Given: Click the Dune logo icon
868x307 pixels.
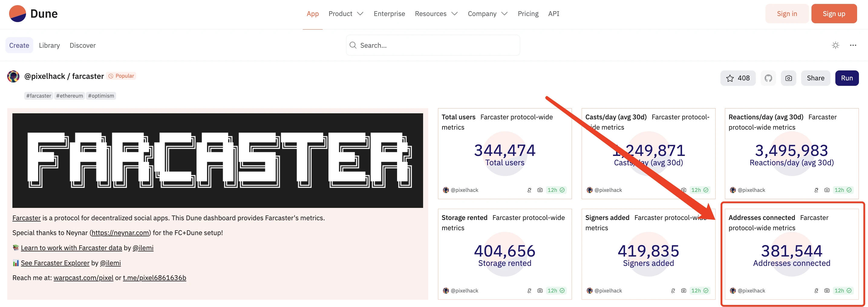Looking at the screenshot, I should point(18,14).
